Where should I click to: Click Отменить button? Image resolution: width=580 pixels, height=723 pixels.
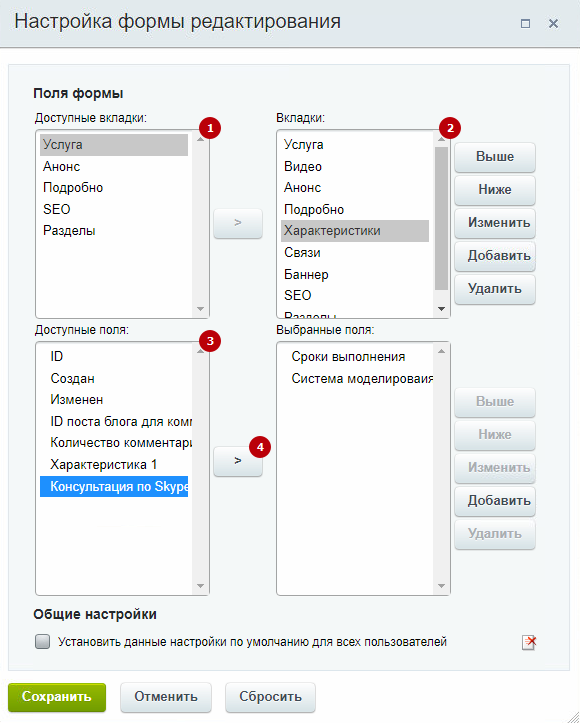pos(166,697)
